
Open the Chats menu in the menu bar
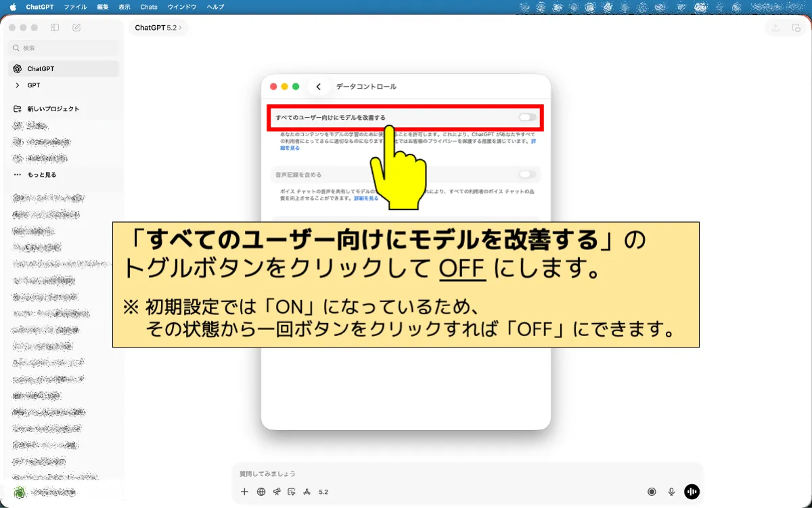[148, 7]
